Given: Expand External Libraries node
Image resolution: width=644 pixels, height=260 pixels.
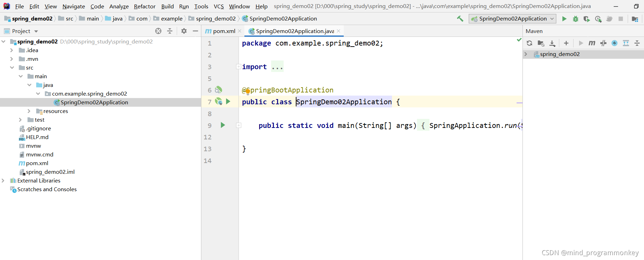Looking at the screenshot, I should tap(3, 180).
